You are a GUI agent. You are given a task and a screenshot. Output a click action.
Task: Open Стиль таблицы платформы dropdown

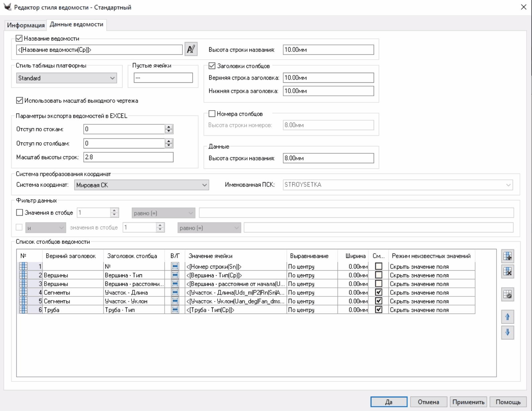click(x=66, y=78)
